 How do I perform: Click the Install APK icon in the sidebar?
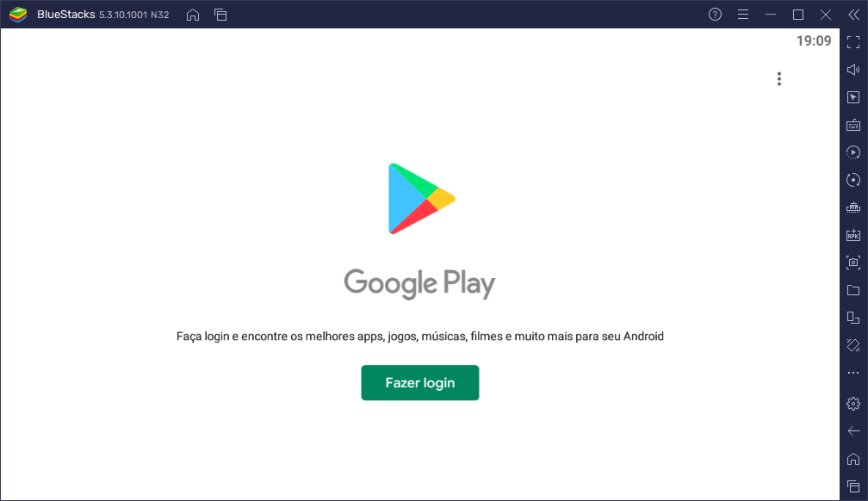tap(853, 235)
